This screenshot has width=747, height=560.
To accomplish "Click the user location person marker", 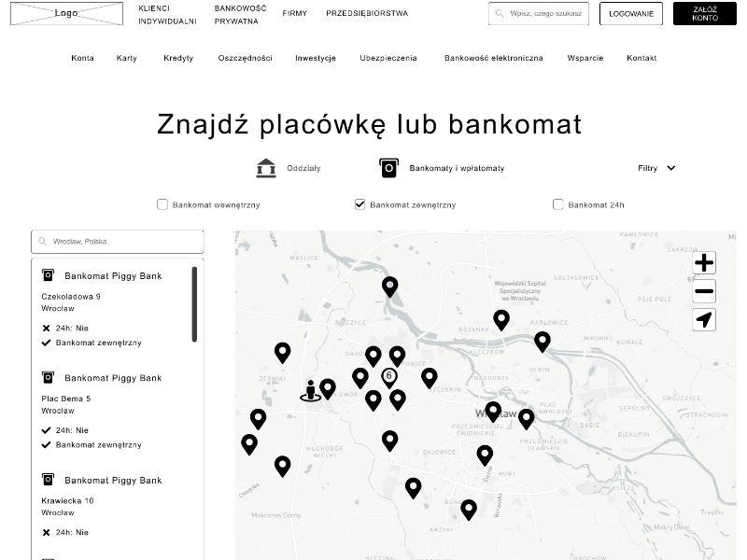I will click(x=310, y=391).
